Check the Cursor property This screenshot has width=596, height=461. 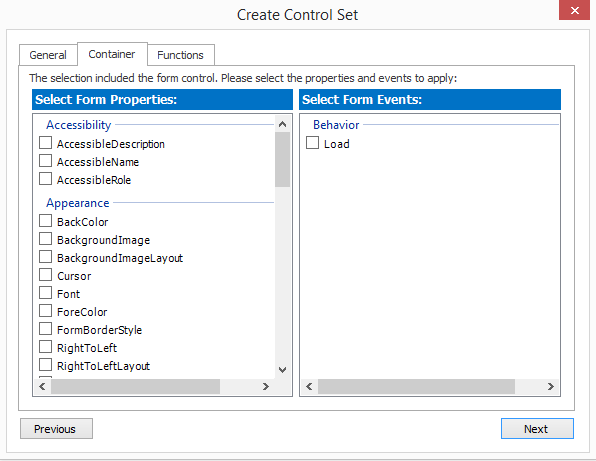[x=46, y=275]
